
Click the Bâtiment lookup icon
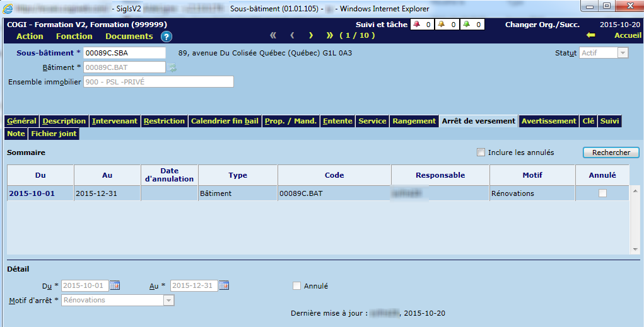172,67
